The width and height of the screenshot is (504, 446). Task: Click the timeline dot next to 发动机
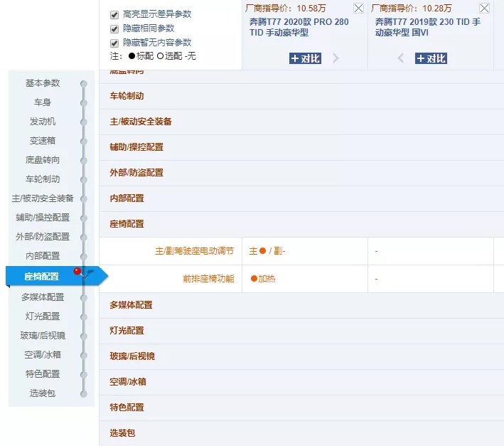84,122
